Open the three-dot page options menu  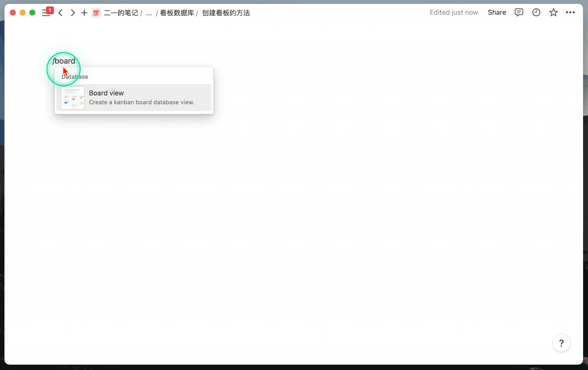[x=570, y=12]
